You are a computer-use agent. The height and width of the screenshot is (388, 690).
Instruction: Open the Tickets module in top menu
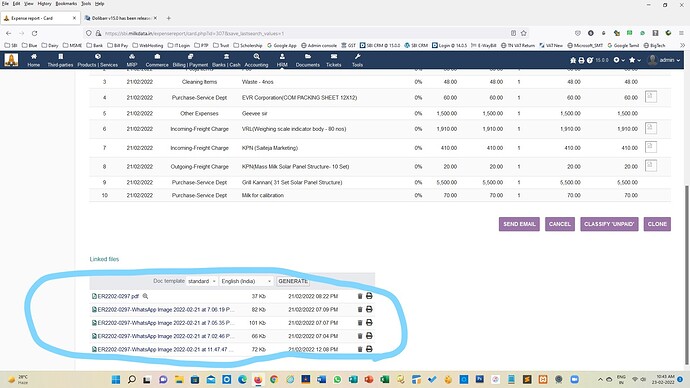pyautogui.click(x=334, y=60)
